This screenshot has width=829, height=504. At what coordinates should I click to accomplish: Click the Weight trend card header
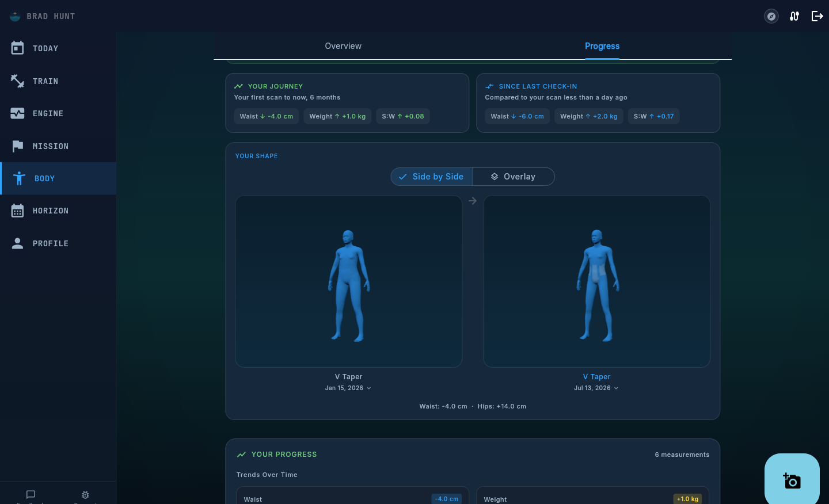tap(495, 499)
